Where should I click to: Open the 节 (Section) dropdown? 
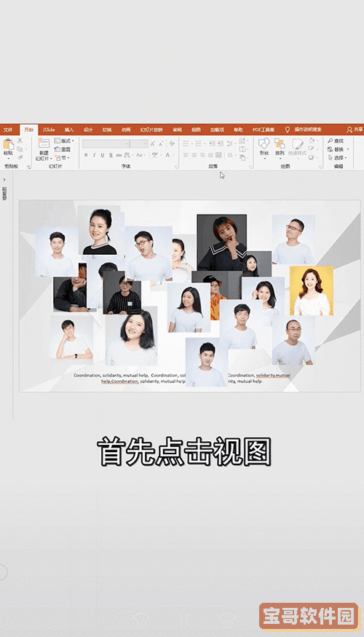62,158
